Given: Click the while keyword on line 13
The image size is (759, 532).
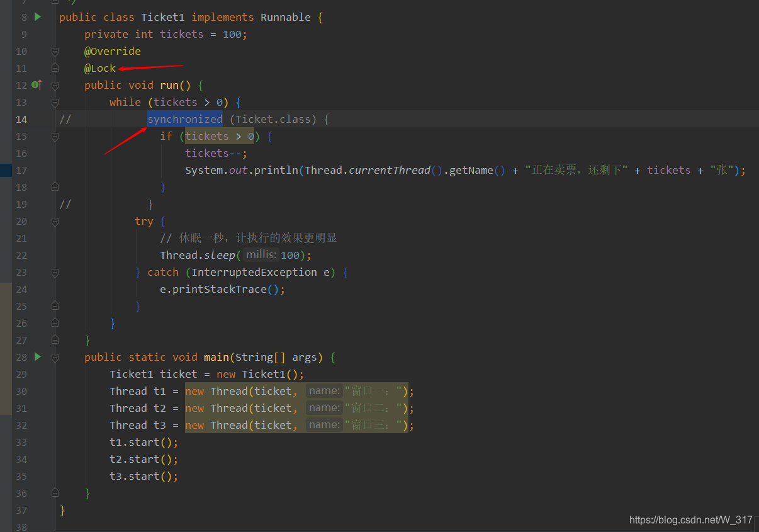Looking at the screenshot, I should [x=125, y=102].
